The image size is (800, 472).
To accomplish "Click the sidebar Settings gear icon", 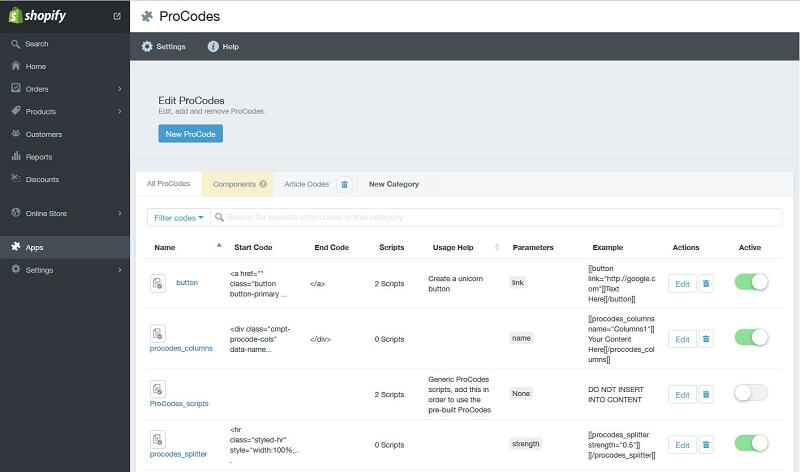I will 16,269.
